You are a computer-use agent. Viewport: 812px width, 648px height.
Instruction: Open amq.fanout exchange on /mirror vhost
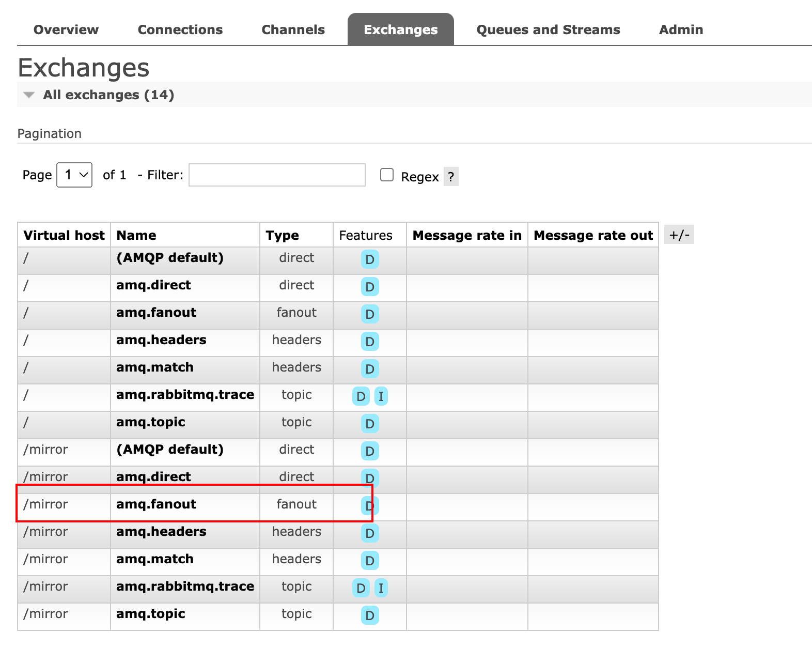tap(156, 504)
